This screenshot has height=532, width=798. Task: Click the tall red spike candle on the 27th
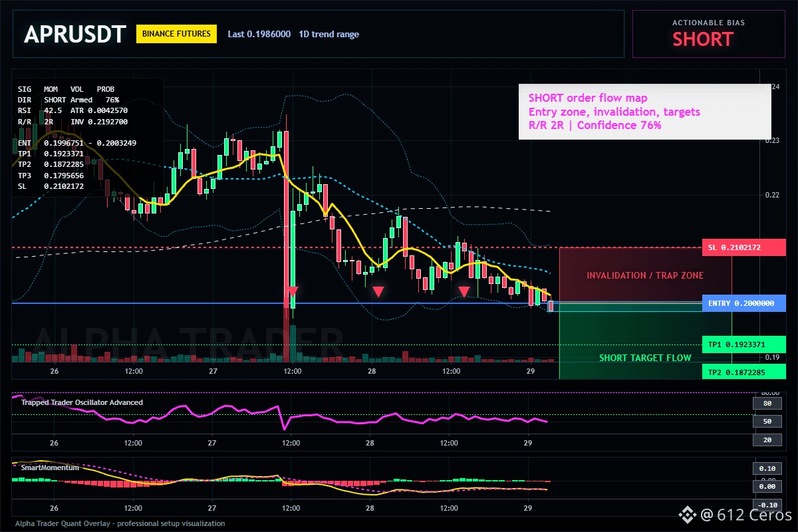pos(287,219)
